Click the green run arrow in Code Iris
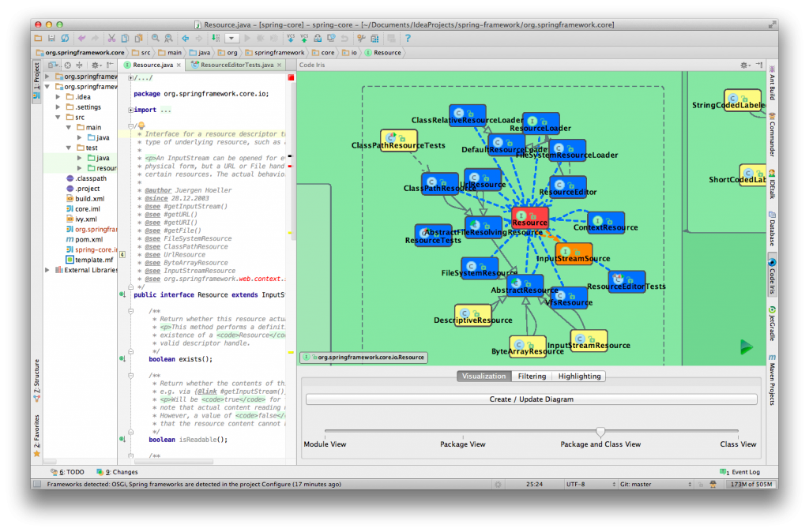Screen dimensions: 809x532 747,346
